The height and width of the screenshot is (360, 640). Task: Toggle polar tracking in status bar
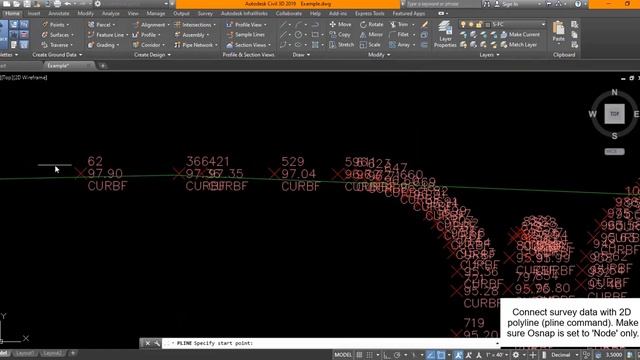(397, 355)
